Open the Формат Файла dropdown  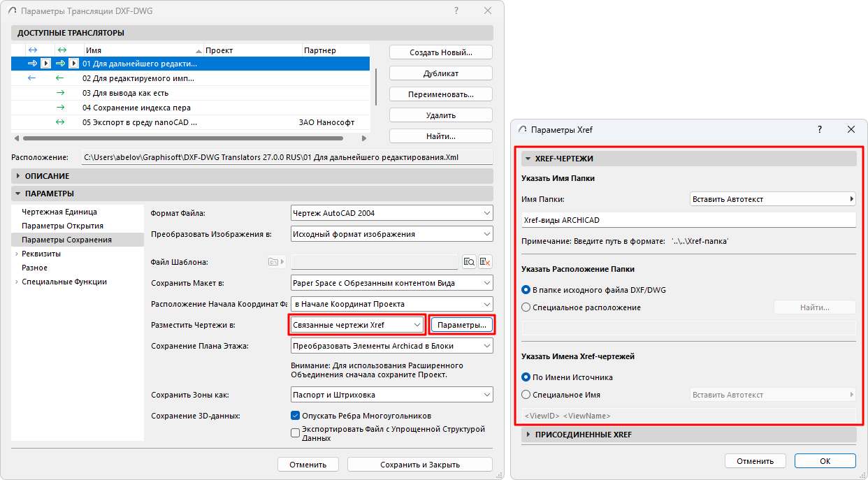[391, 212]
